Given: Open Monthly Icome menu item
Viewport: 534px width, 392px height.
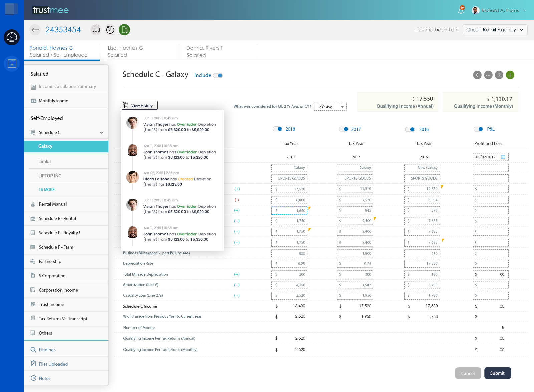Looking at the screenshot, I should coord(66,101).
